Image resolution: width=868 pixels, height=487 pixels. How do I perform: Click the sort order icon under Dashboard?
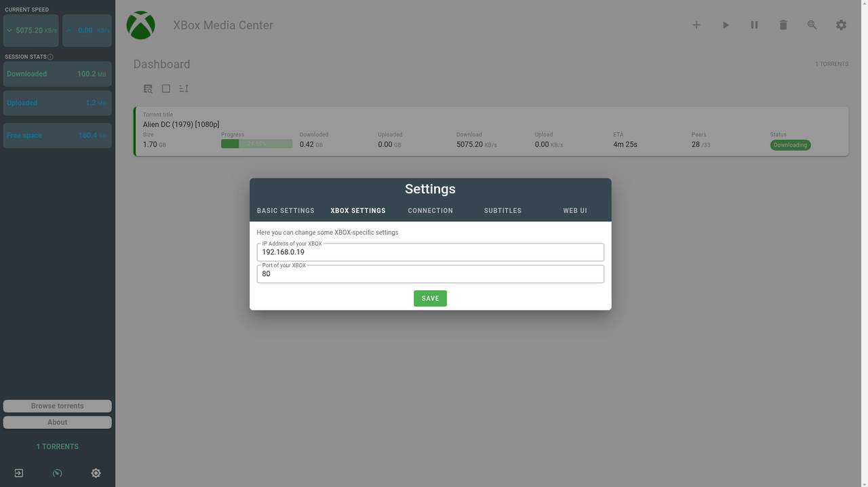pos(184,89)
